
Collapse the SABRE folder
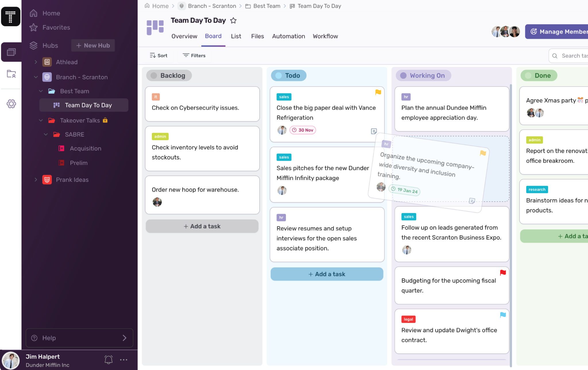[x=45, y=134]
